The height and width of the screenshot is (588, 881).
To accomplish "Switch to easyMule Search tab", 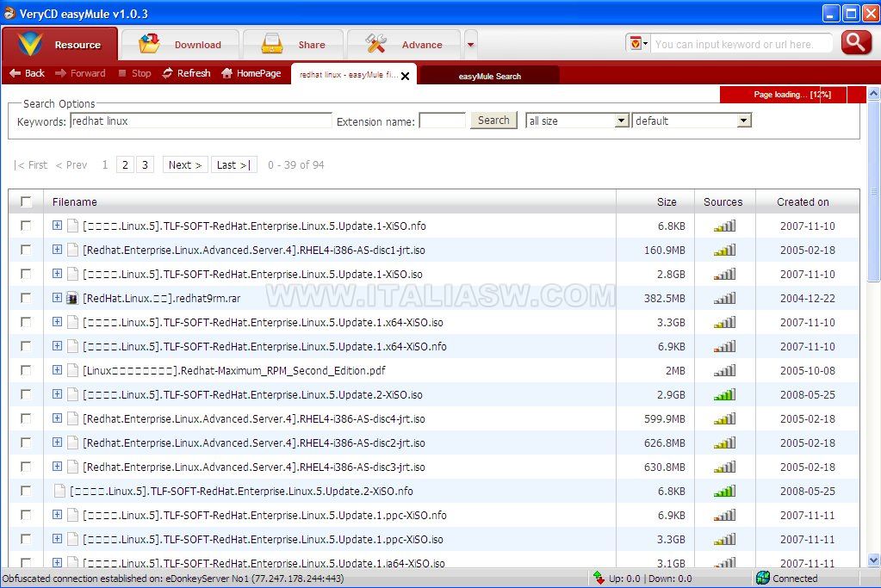I will pyautogui.click(x=489, y=76).
